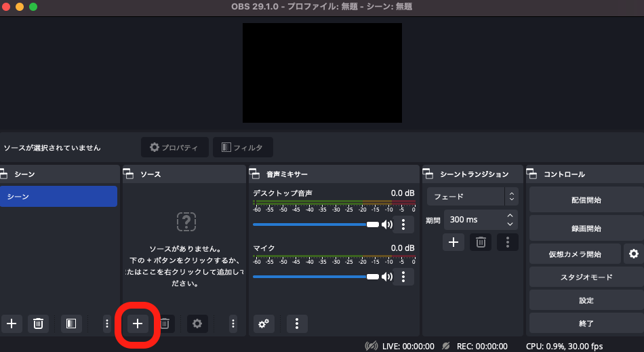
Task: Open audio mixer panel options menu
Action: pyautogui.click(x=296, y=324)
